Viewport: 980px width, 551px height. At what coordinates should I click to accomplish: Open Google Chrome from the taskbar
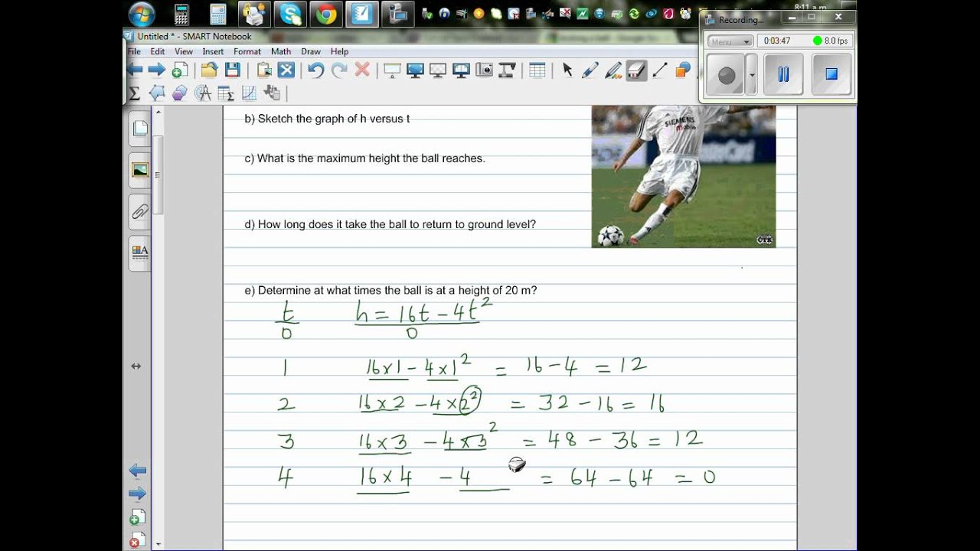[x=326, y=14]
